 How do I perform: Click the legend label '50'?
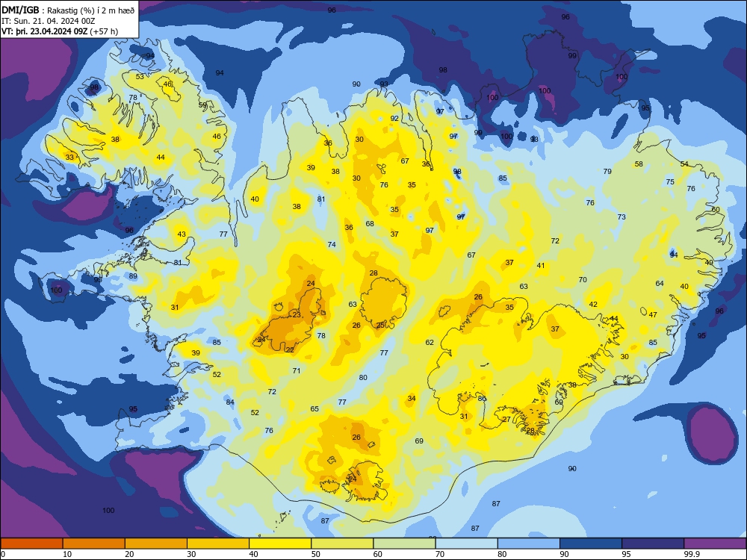click(315, 554)
